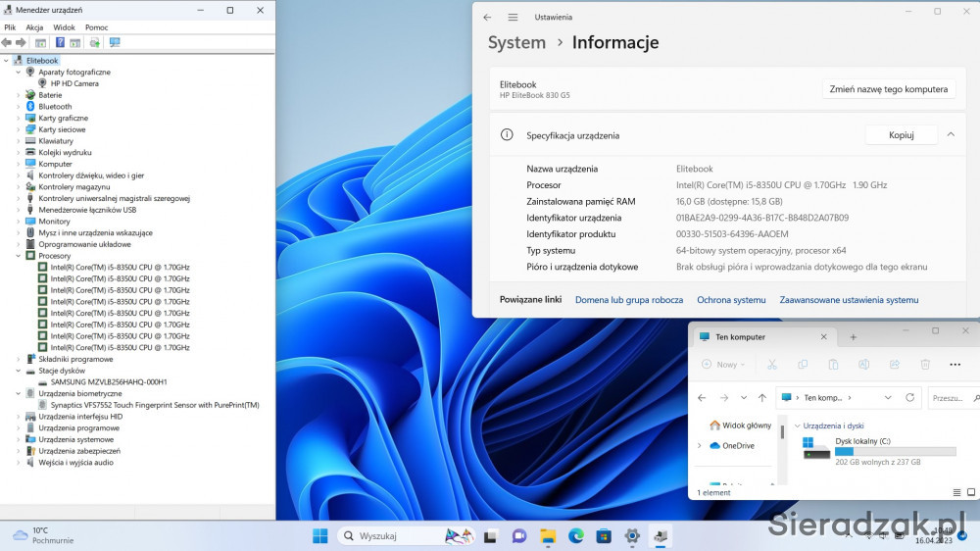Viewport: 980px width, 551px height.
Task: Collapse the Urządzenia biometryczne node
Action: point(18,393)
